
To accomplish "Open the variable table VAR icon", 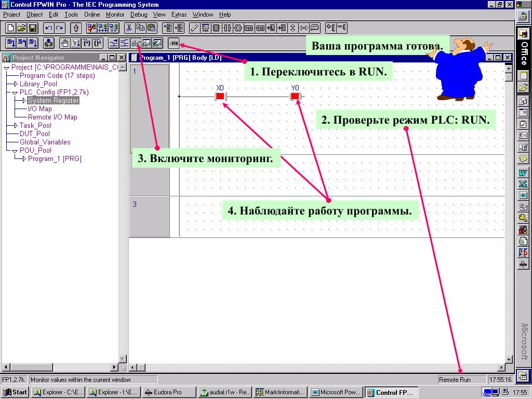I will (x=205, y=28).
